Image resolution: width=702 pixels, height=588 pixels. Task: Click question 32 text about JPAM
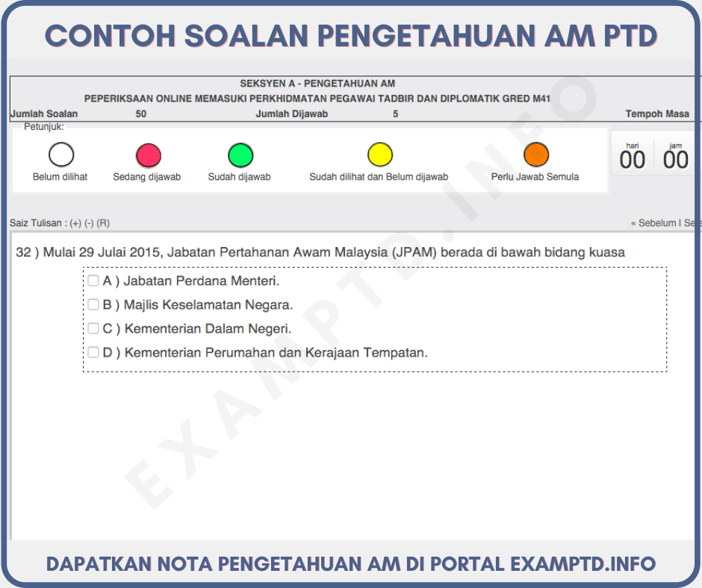320,252
